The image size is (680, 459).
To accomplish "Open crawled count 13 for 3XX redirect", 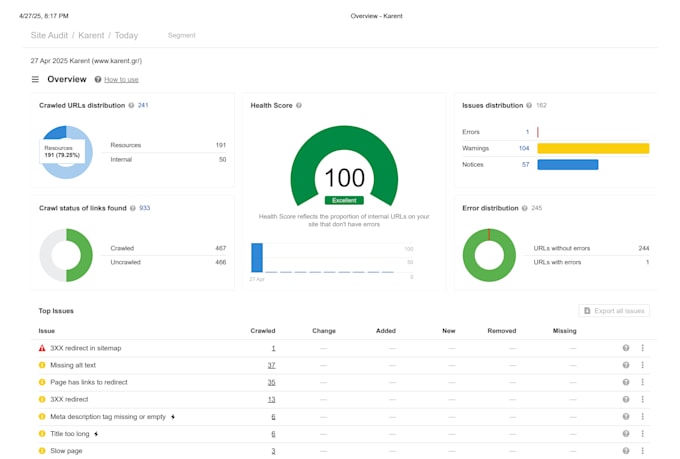I will (271, 400).
